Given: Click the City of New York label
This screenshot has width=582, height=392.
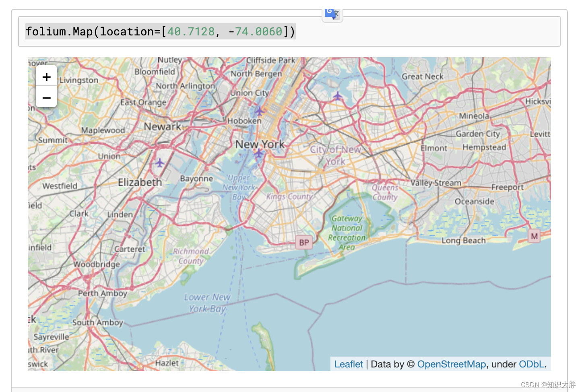Looking at the screenshot, I should point(336,155).
